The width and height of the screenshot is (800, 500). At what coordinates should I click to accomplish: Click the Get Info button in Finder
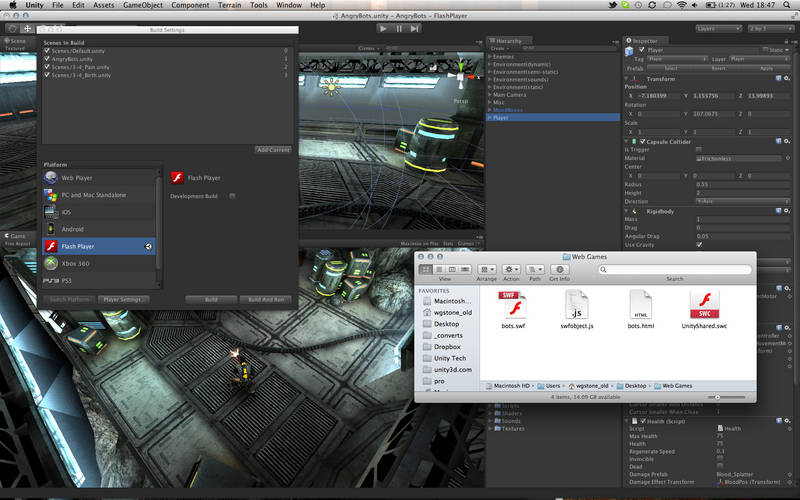coord(560,269)
